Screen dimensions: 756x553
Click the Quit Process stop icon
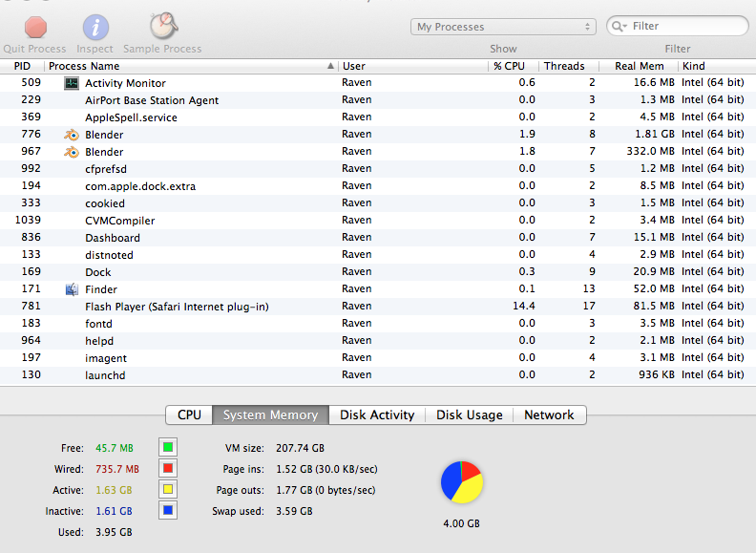click(x=35, y=27)
